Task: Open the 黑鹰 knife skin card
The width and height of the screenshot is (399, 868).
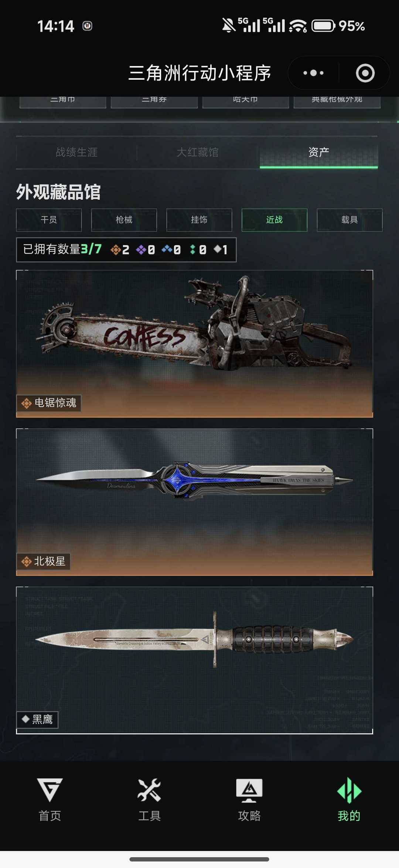Action: point(194,660)
